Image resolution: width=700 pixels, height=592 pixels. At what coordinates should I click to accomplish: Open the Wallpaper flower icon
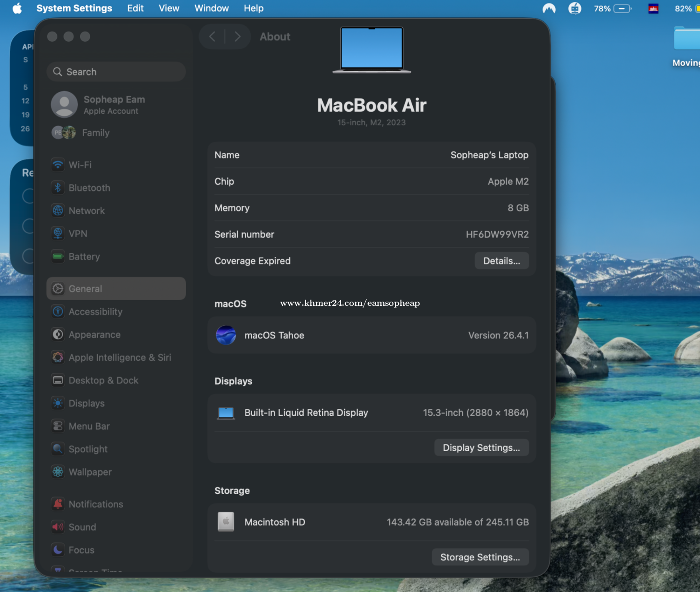pos(58,472)
